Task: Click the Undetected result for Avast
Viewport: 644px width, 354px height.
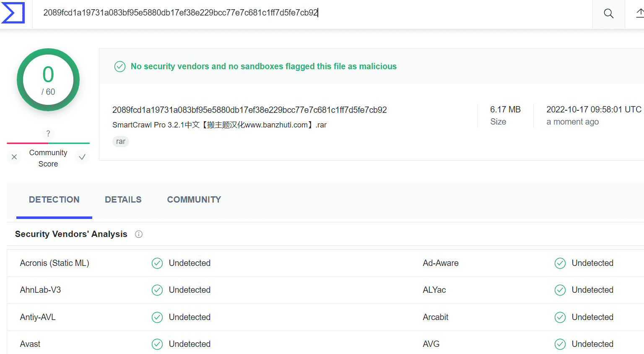Action: 190,344
